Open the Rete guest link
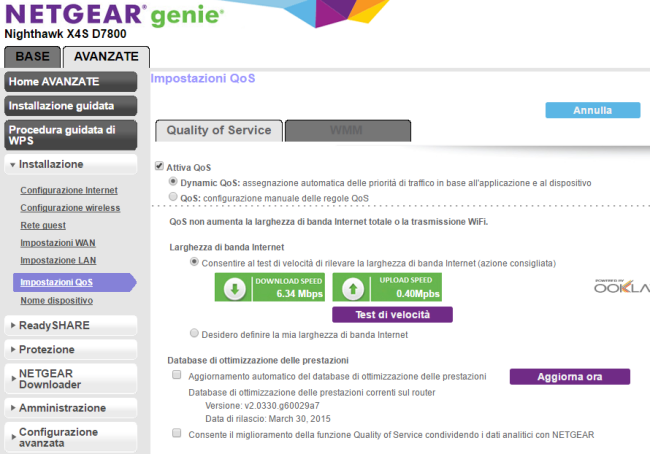The width and height of the screenshot is (650, 454). [43, 225]
